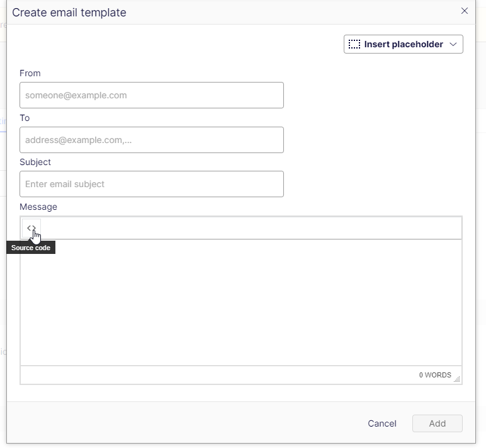Open the Insert placeholder menu by its label
Image resolution: width=486 pixels, height=448 pixels.
click(404, 44)
